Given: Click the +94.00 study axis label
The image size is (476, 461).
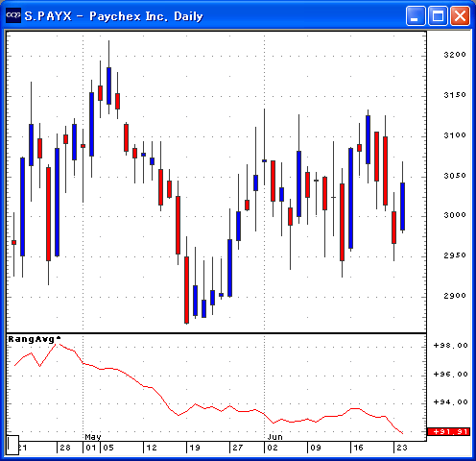Looking at the screenshot, I should pos(451,402).
